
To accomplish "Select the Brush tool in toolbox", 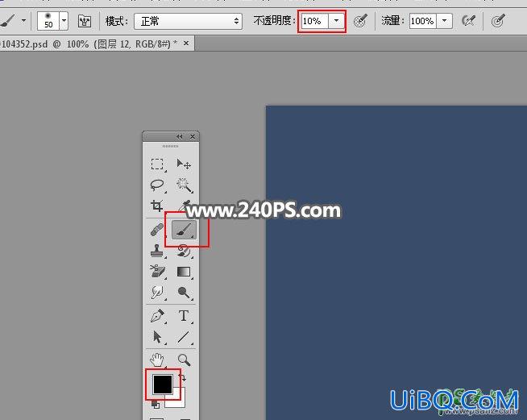I will pyautogui.click(x=184, y=230).
